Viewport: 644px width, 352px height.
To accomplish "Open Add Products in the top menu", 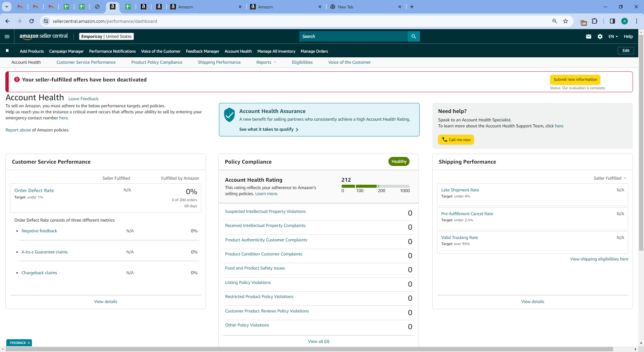I will (x=32, y=51).
